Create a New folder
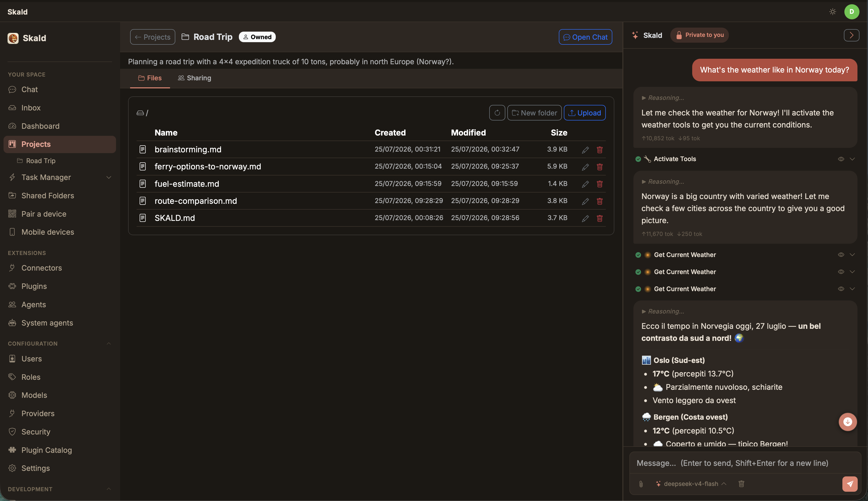868x501 pixels. [534, 113]
